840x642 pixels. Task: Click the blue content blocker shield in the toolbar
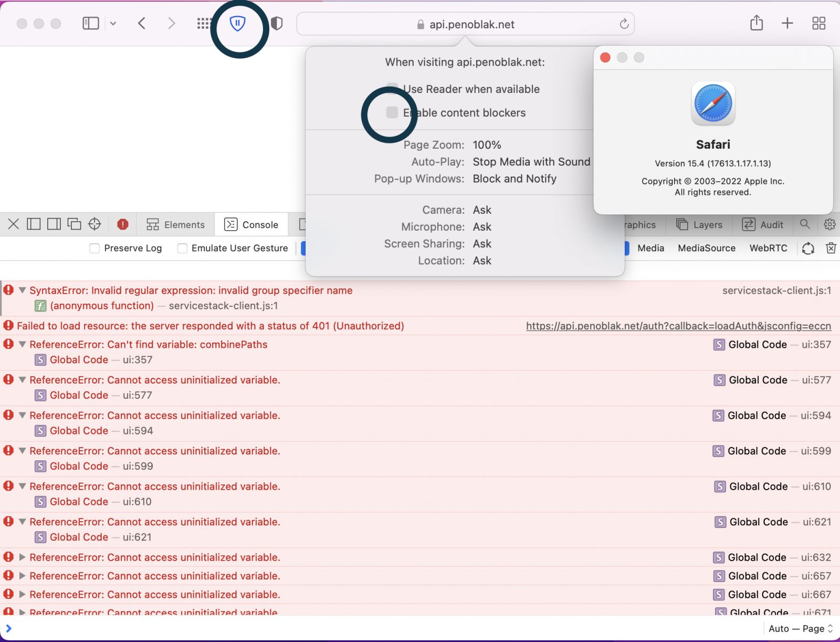tap(239, 23)
